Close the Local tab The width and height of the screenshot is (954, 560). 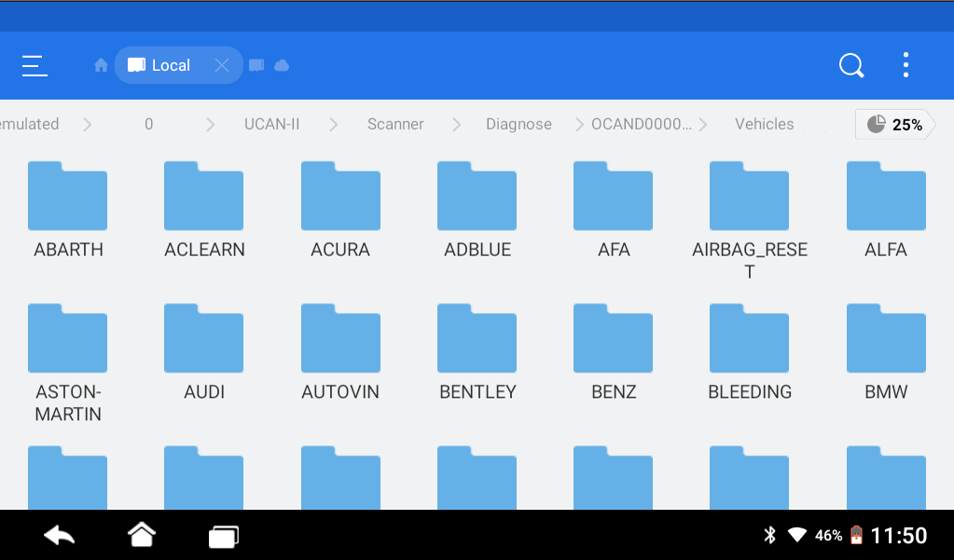222,65
